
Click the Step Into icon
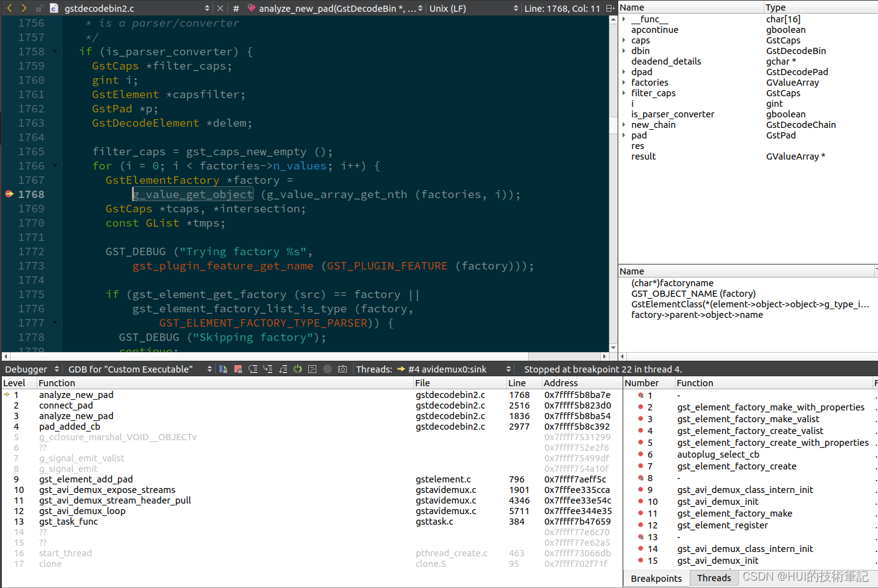tap(268, 369)
